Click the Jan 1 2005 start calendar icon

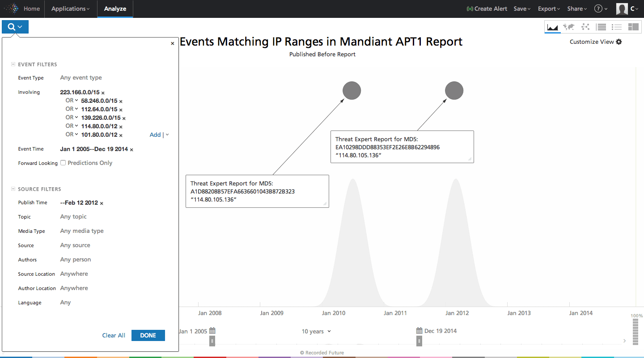click(212, 331)
